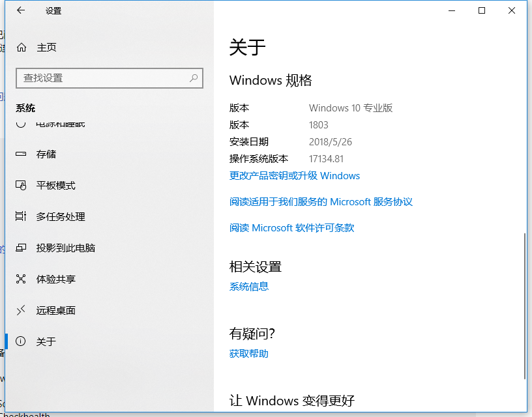The height and width of the screenshot is (417, 532).
Task: Select the remote desktop icon
Action: tap(21, 310)
